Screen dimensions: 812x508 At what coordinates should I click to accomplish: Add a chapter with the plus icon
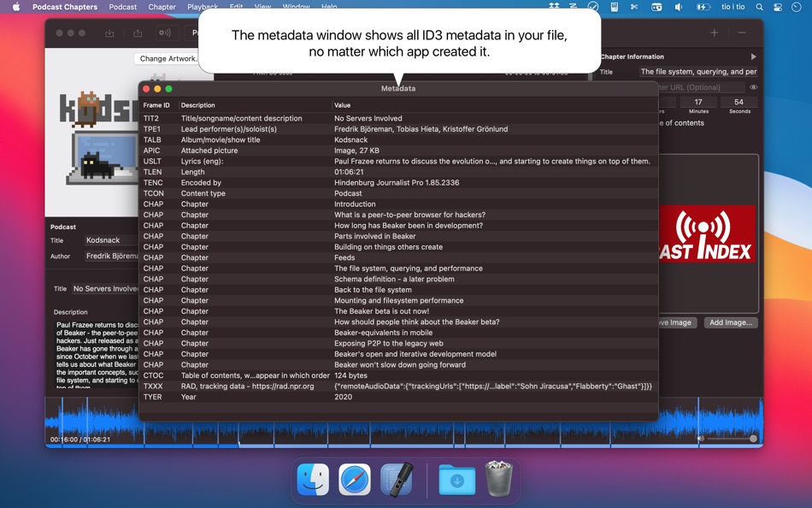click(714, 32)
